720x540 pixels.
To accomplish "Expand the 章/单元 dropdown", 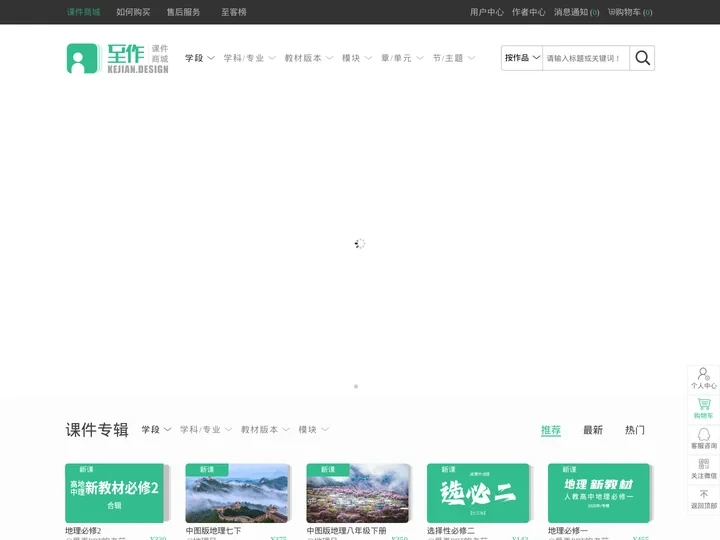I will coord(402,58).
